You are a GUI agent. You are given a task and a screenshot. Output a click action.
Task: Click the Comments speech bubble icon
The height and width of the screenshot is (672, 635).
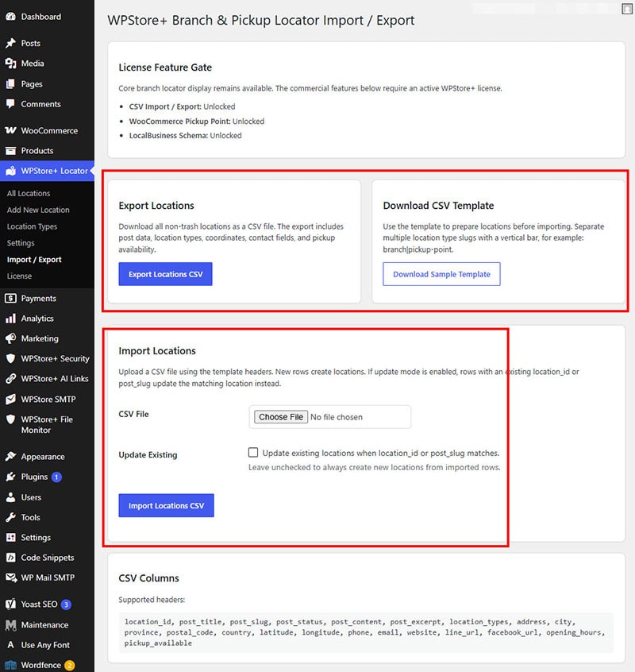click(10, 104)
